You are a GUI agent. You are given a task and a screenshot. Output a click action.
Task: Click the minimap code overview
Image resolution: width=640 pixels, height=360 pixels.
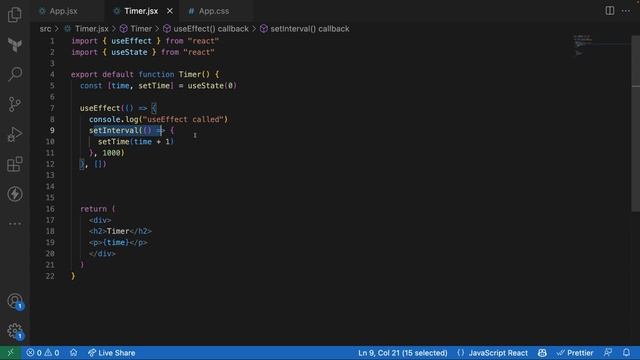(583, 45)
